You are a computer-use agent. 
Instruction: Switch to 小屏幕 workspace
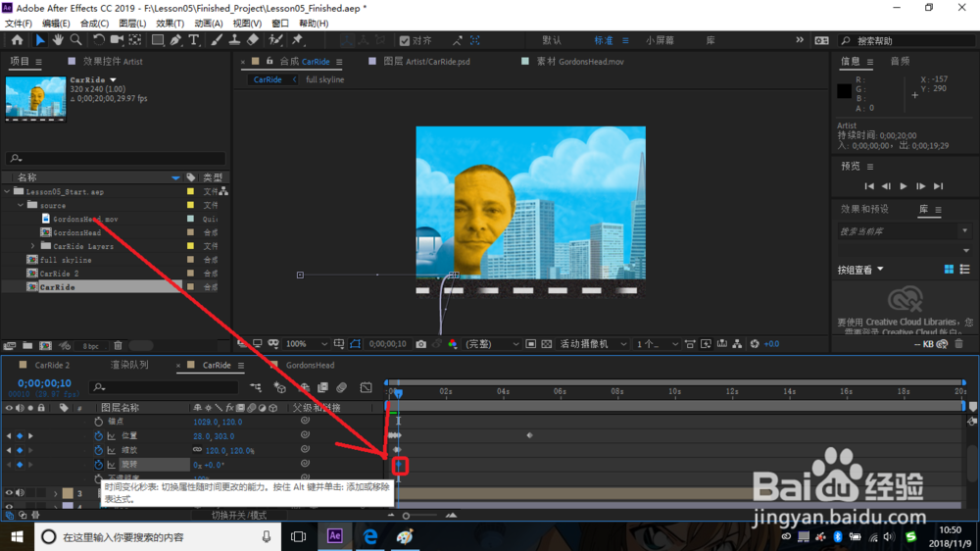(x=660, y=40)
